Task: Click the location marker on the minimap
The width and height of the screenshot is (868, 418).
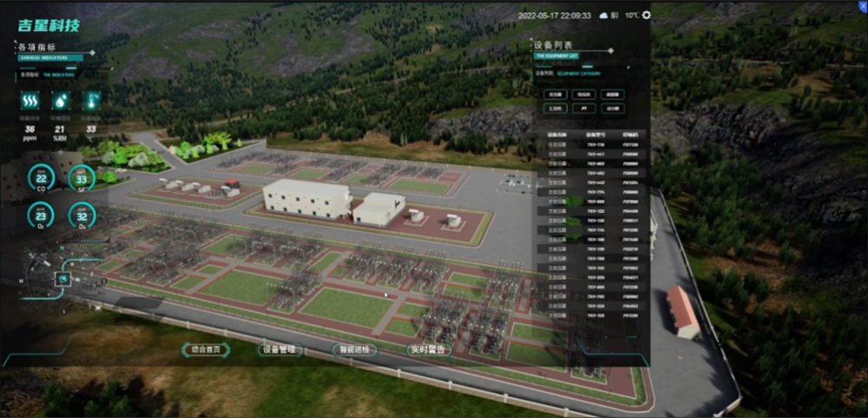Action: (63, 279)
